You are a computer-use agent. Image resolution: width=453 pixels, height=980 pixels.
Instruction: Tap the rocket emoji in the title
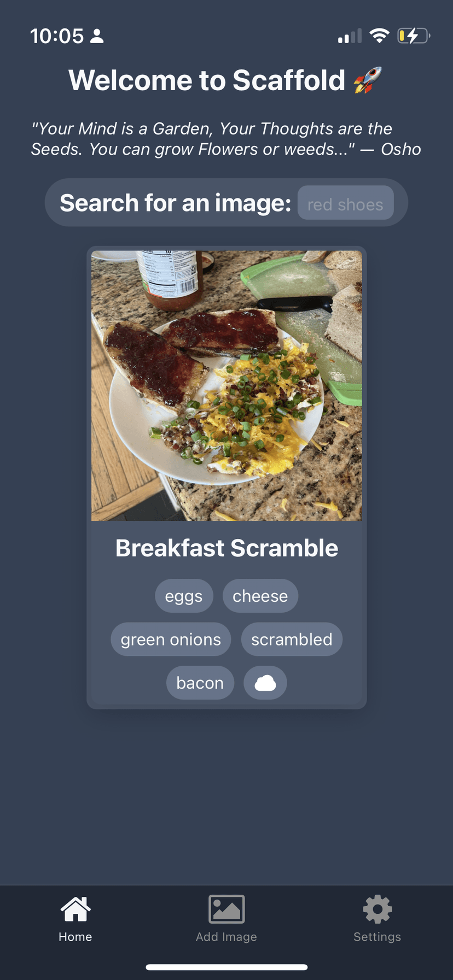click(368, 80)
